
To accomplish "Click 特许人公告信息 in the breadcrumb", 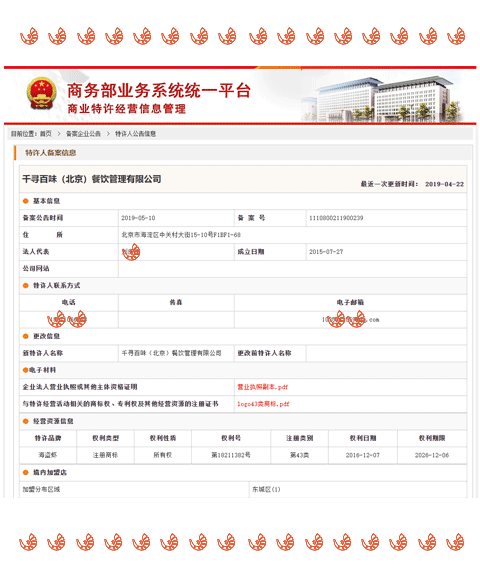I will (x=135, y=134).
